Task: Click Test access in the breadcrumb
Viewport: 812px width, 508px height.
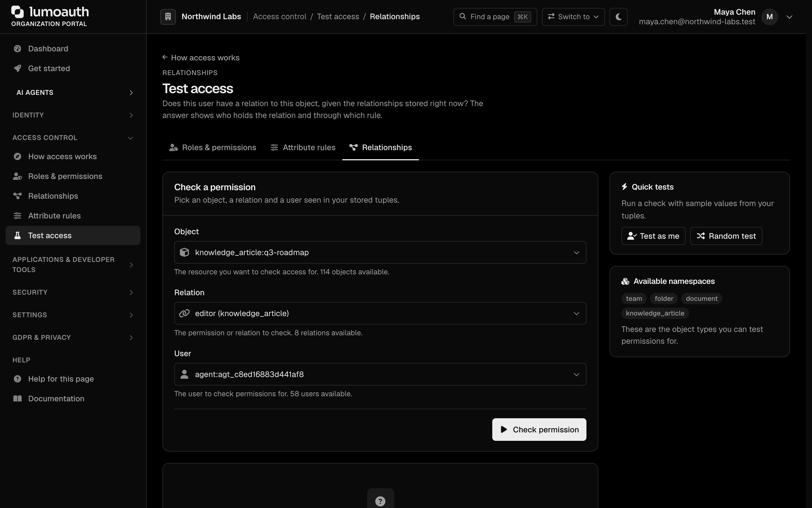Action: point(338,16)
